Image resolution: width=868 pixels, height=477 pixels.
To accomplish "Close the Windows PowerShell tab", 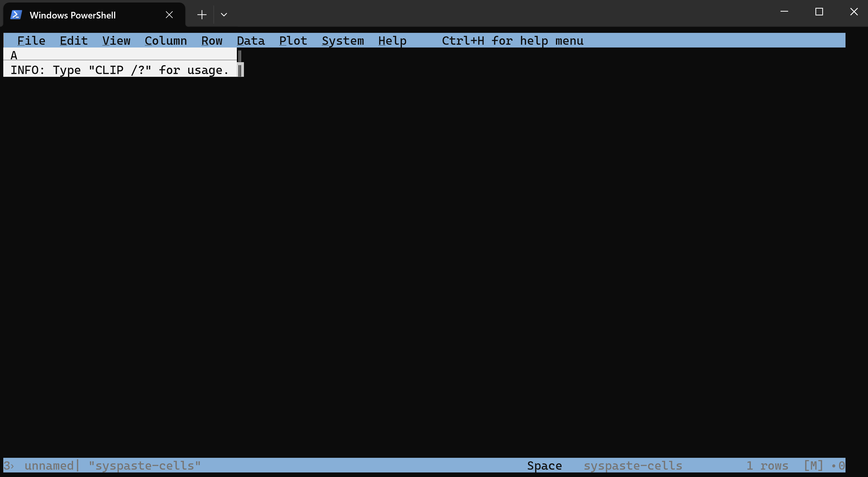I will (169, 14).
